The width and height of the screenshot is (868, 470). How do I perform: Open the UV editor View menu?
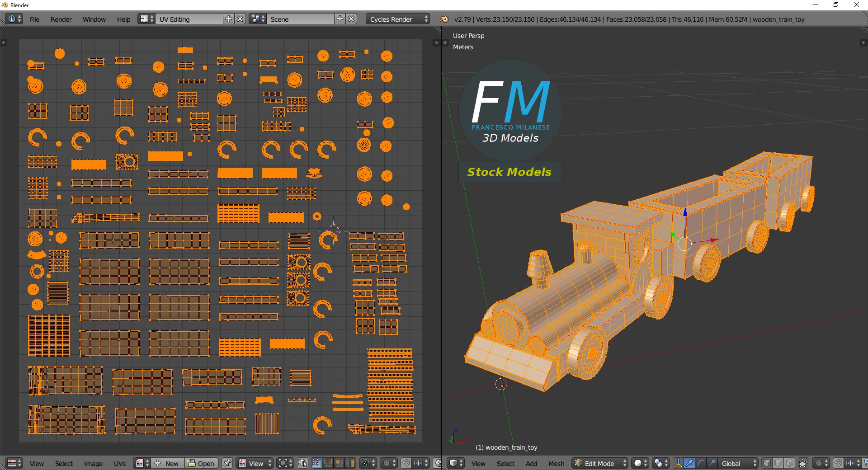[37, 464]
